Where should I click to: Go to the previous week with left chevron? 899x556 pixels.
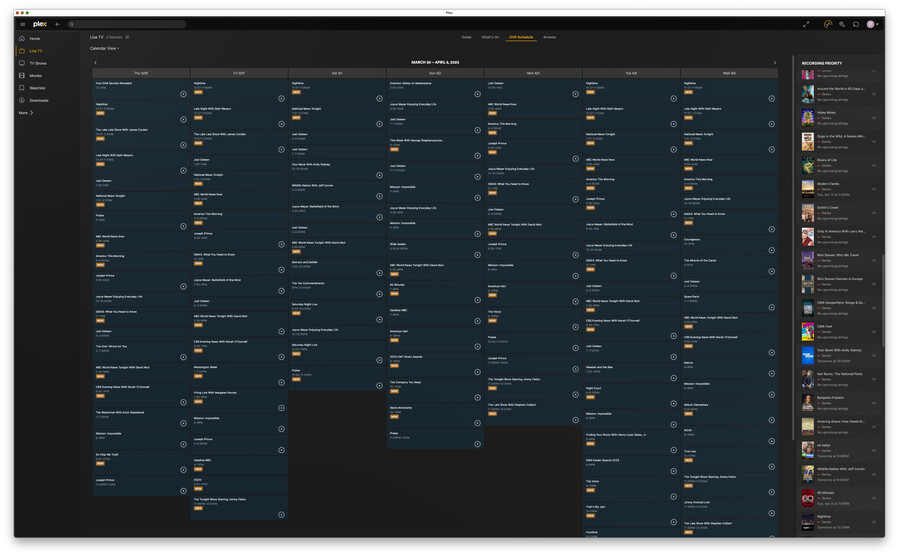[x=96, y=62]
